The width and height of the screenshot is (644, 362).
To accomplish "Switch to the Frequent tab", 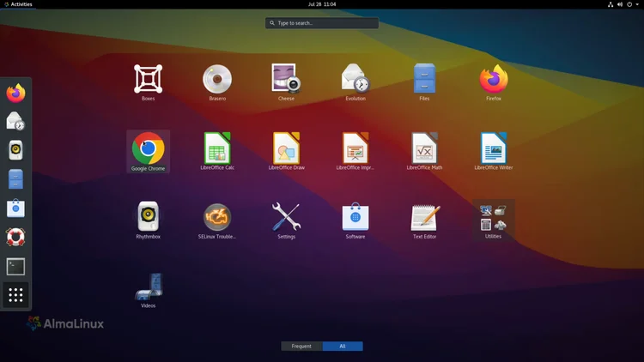I will (301, 346).
